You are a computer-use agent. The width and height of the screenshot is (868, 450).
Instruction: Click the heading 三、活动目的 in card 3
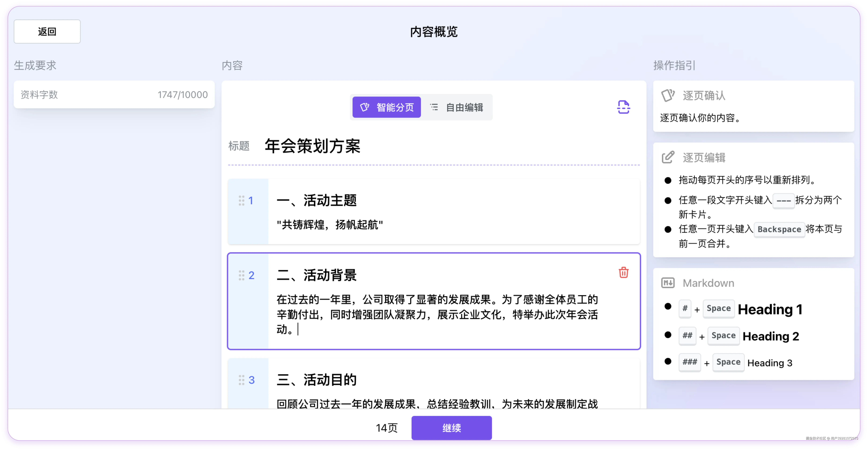pos(316,380)
